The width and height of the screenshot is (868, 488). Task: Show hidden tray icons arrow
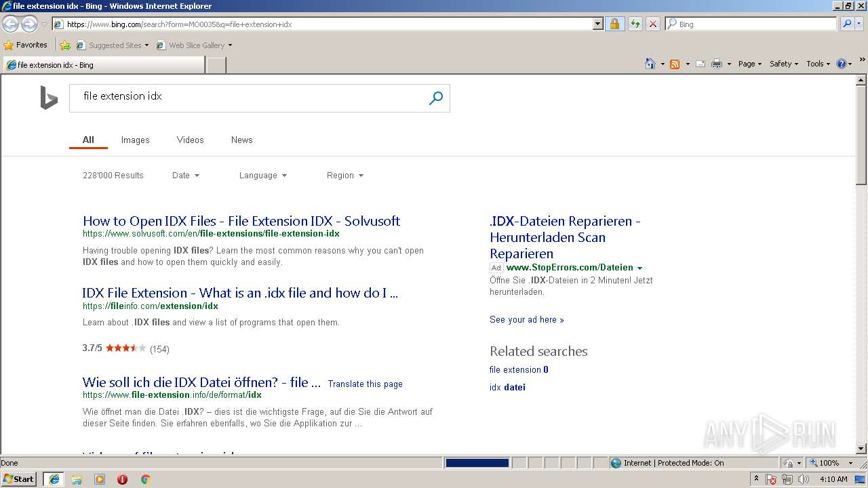pos(757,479)
